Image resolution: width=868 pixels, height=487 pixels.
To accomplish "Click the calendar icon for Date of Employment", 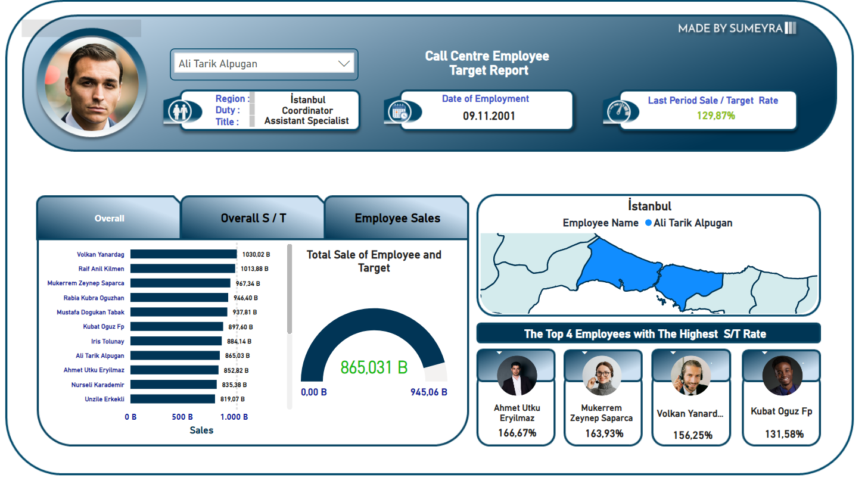I will pyautogui.click(x=400, y=111).
